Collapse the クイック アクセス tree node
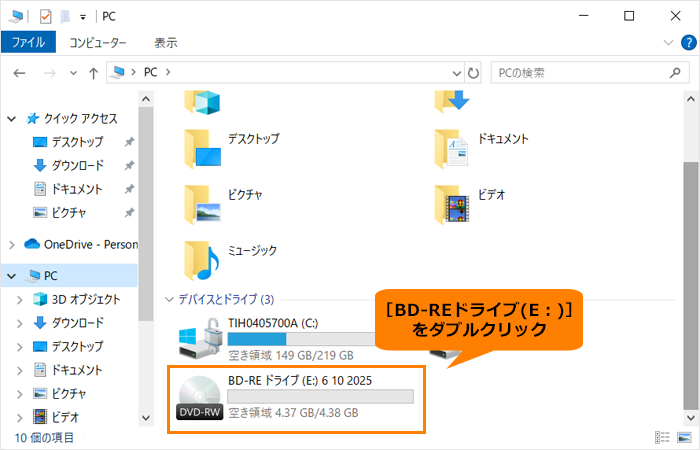 click(x=12, y=119)
